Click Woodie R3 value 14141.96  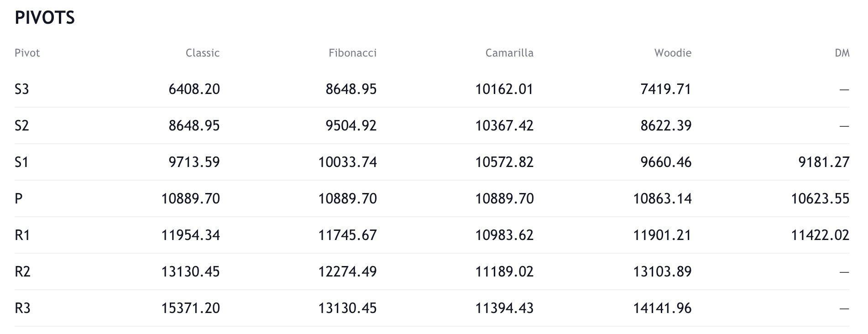[662, 308]
